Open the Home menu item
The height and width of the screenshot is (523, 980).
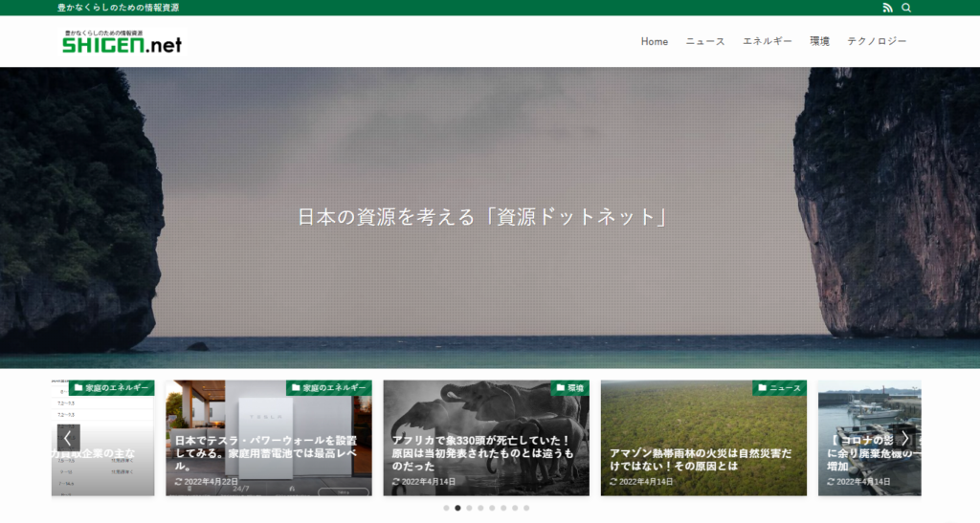[x=655, y=42]
